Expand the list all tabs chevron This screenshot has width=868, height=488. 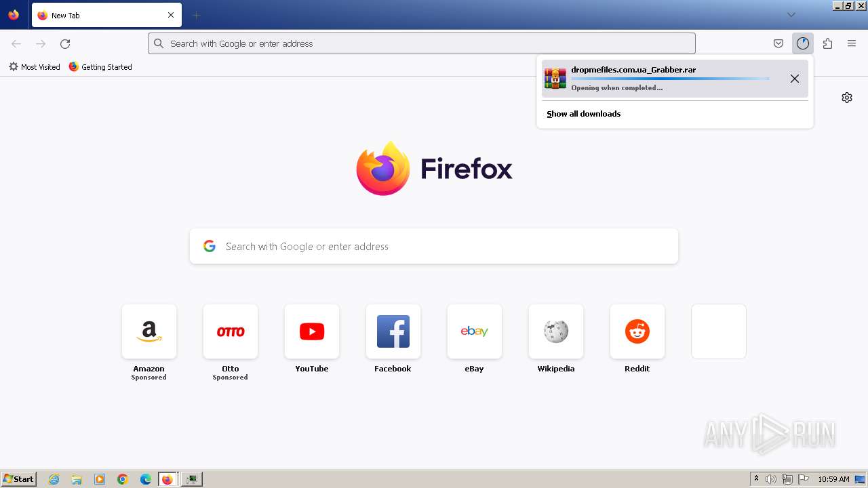tap(791, 15)
